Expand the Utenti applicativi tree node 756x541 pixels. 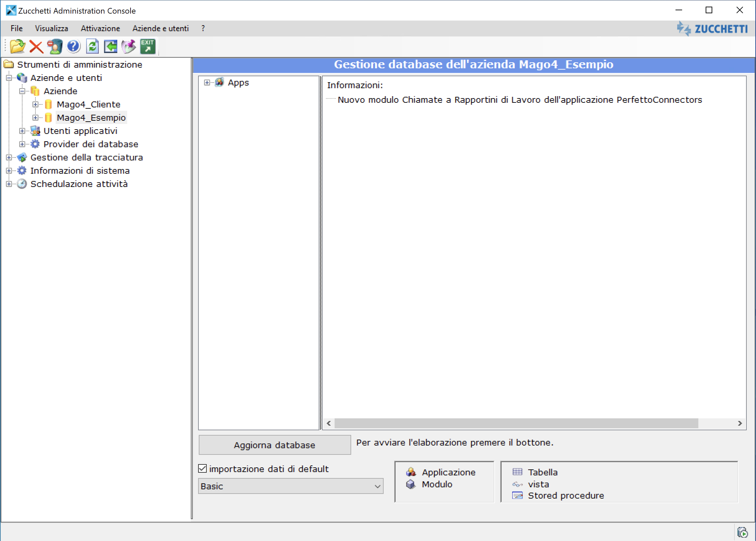(22, 131)
